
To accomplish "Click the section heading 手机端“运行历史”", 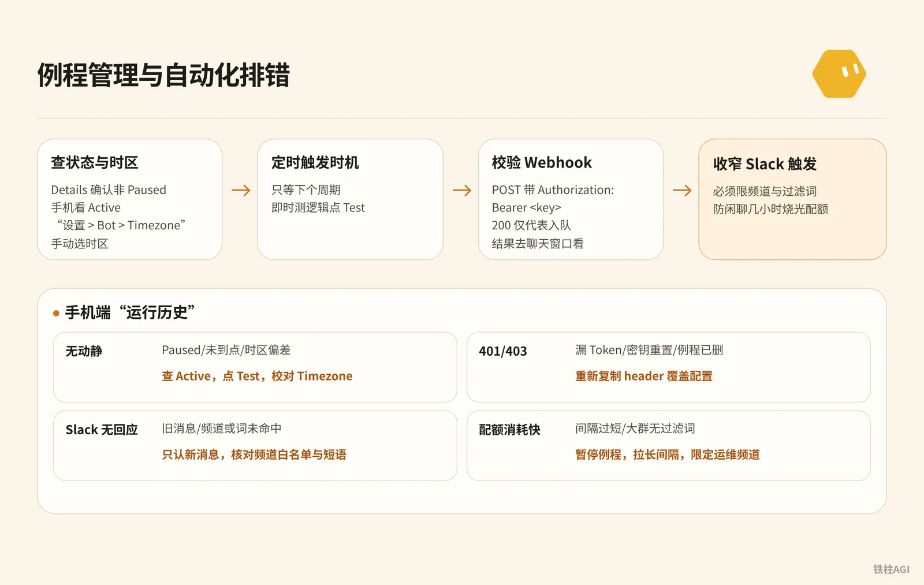I will point(130,312).
